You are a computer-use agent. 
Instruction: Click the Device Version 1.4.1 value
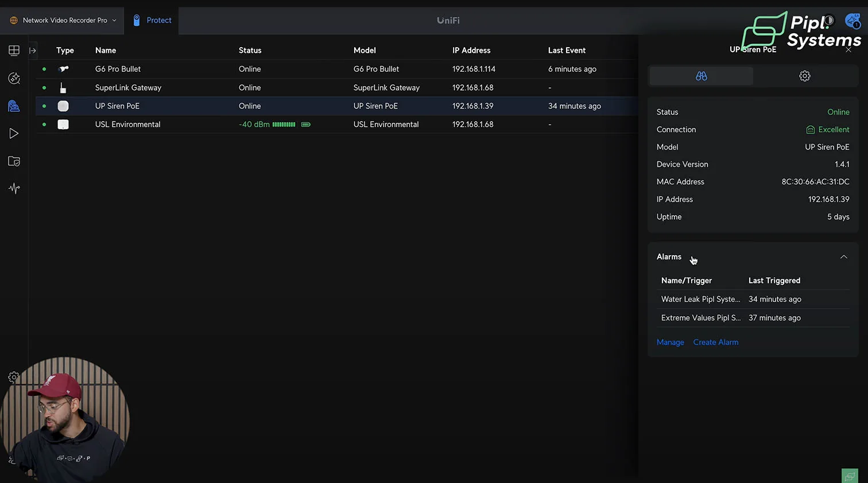pos(842,165)
